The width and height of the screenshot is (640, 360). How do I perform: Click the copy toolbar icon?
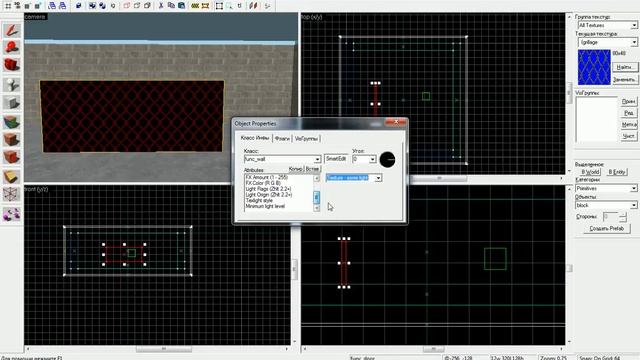point(171,6)
